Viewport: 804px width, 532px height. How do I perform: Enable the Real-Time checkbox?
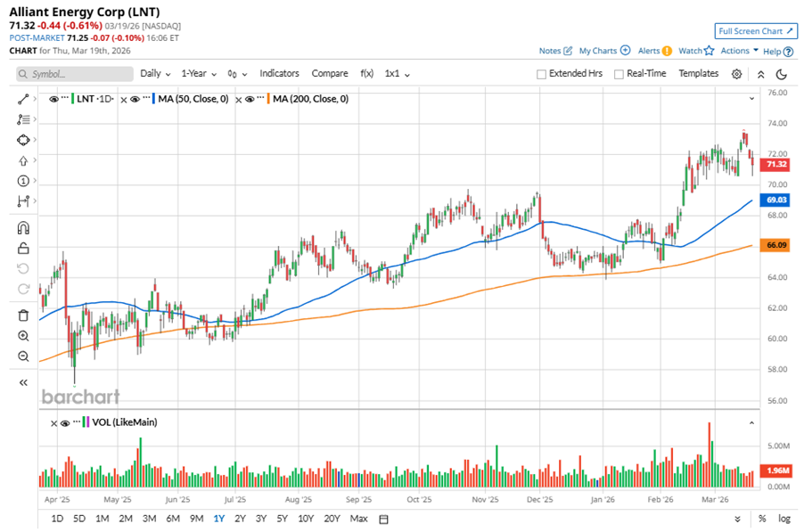[x=619, y=74]
